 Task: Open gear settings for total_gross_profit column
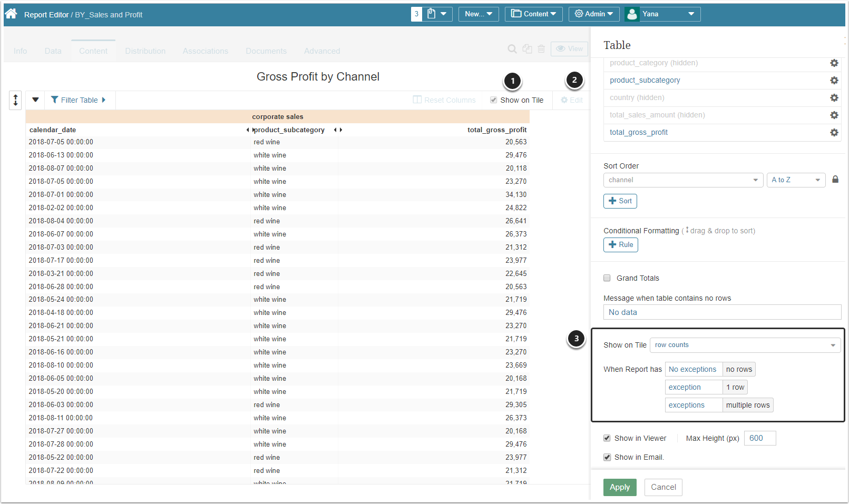click(x=834, y=132)
